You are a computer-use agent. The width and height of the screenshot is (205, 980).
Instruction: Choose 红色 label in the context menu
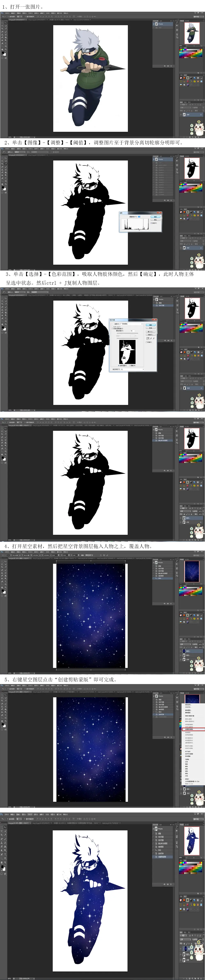(x=186, y=762)
